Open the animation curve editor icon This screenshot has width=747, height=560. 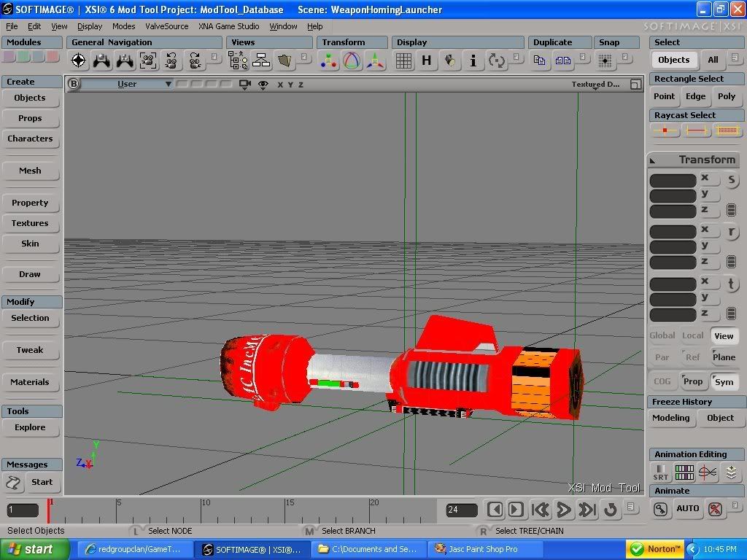click(x=708, y=472)
